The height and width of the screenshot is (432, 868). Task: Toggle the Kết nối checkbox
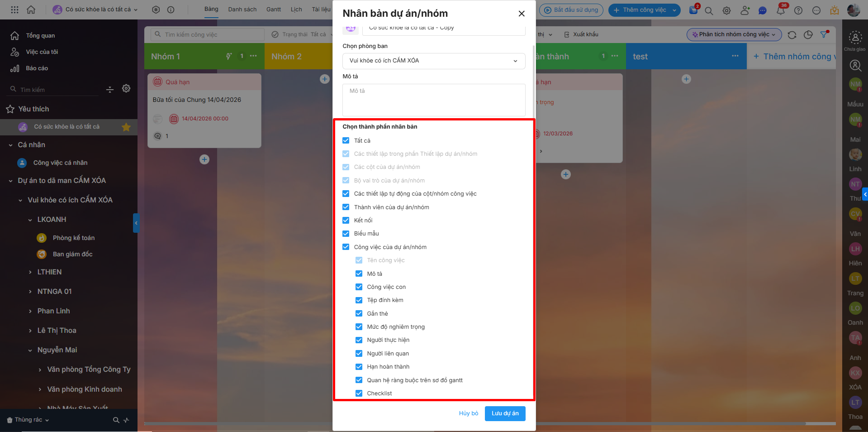click(346, 221)
